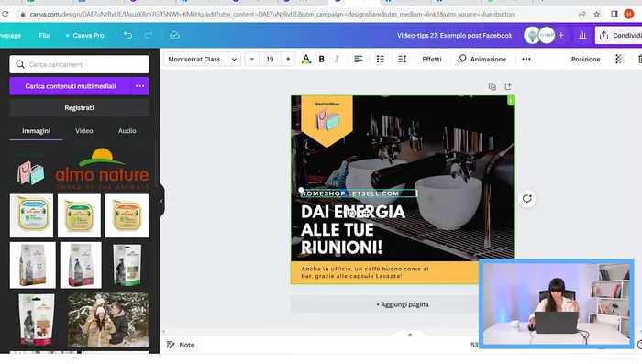Click the letsell collaborator avatar
Viewport: 642px width, 364px height.
tap(547, 35)
